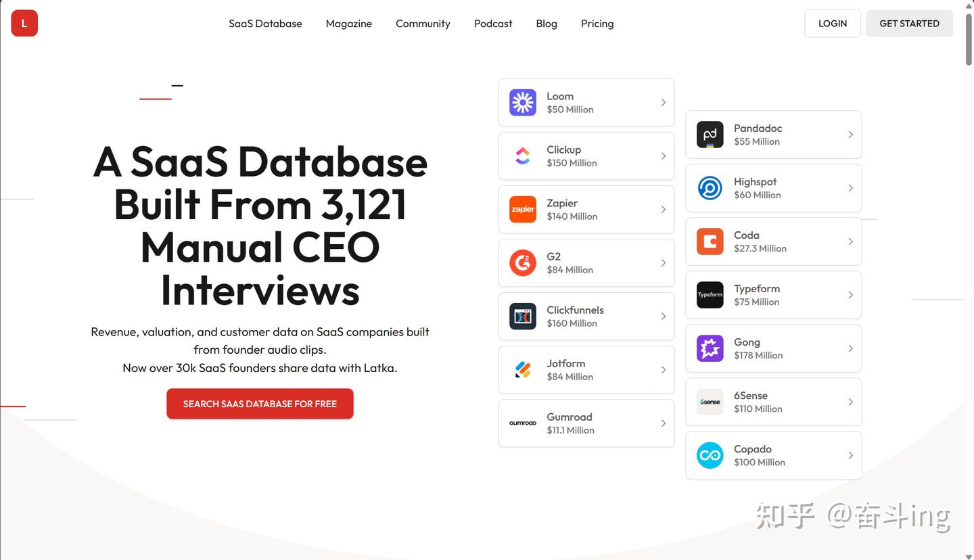Click the Loom company logo icon
This screenshot has width=974, height=560.
click(523, 102)
